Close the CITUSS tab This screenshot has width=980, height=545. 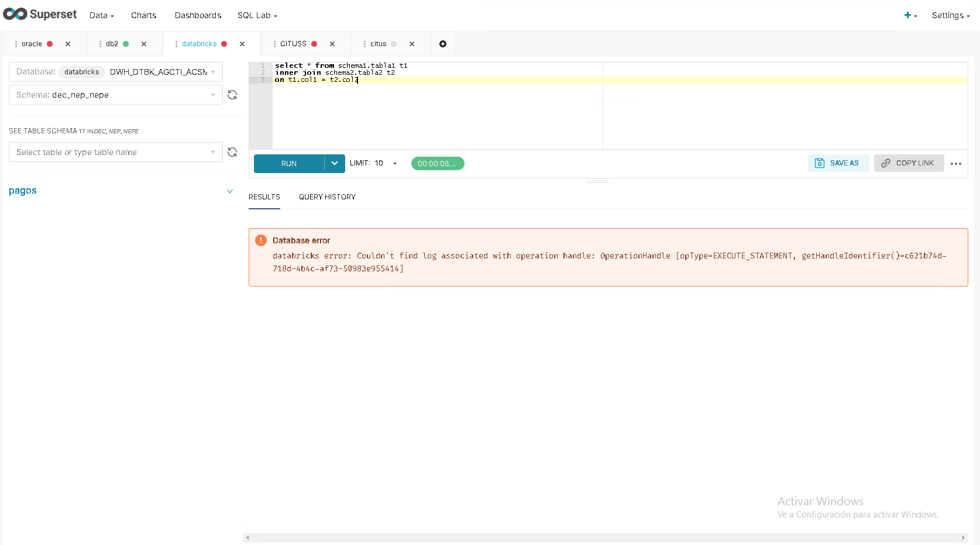pos(332,44)
